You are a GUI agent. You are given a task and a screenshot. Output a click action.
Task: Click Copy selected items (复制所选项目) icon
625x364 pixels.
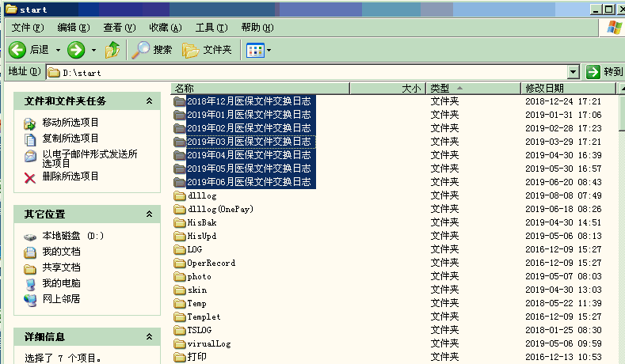click(30, 139)
